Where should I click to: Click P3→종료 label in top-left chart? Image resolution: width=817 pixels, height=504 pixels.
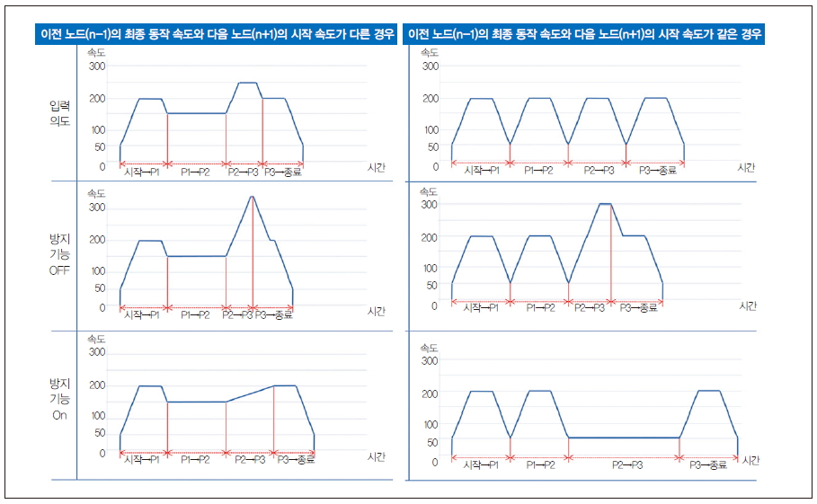click(282, 171)
